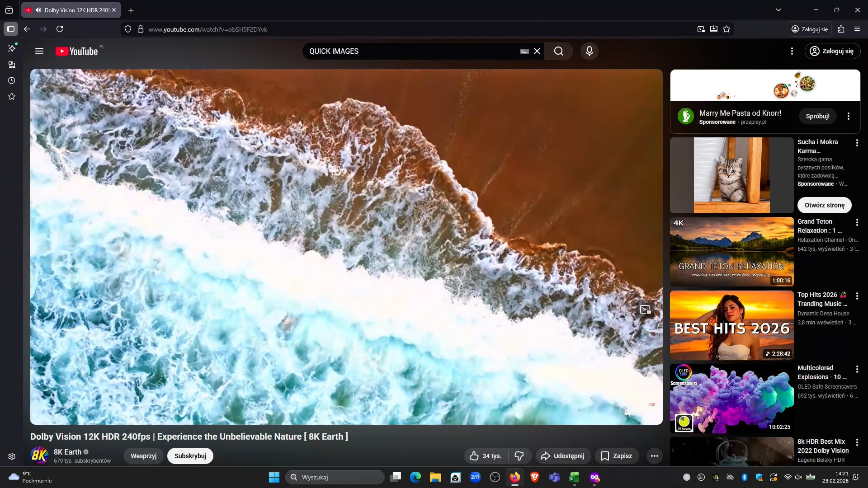Viewport: 868px width, 488px height.
Task: Switch to Dolby Vision 12K HDR tab
Action: [x=71, y=10]
